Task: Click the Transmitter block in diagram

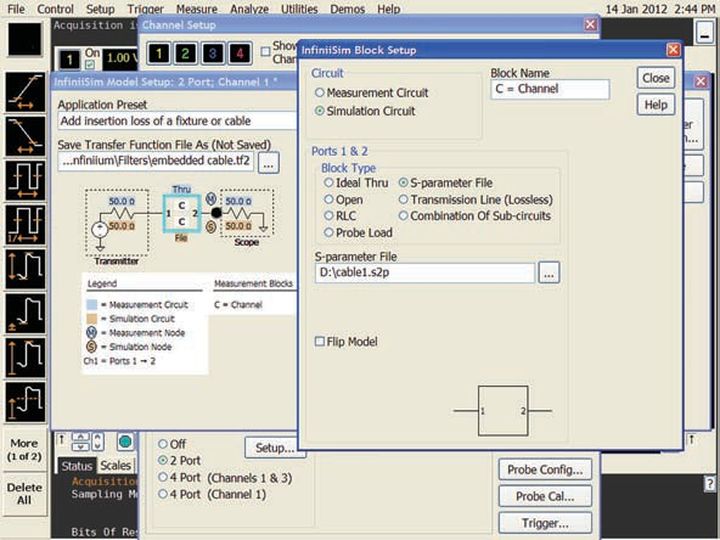Action: (x=117, y=223)
